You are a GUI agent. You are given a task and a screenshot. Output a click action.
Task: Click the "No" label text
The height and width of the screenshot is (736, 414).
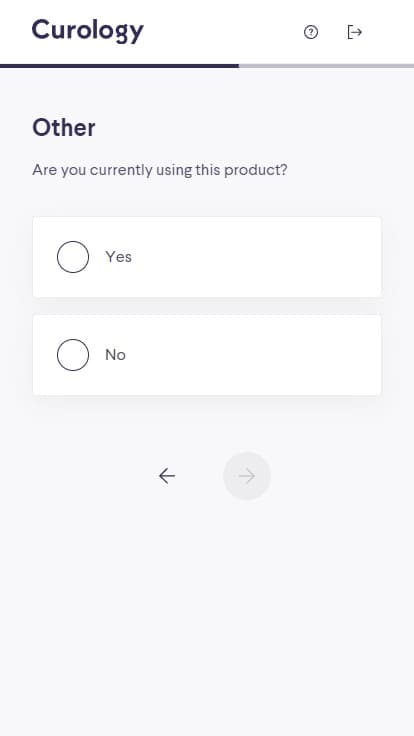[115, 355]
